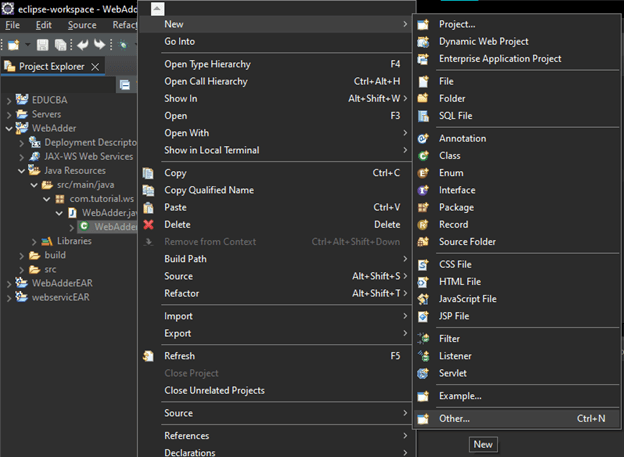Click the Project... wizard icon in New submenu
Image resolution: width=624 pixels, height=457 pixels.
423,24
